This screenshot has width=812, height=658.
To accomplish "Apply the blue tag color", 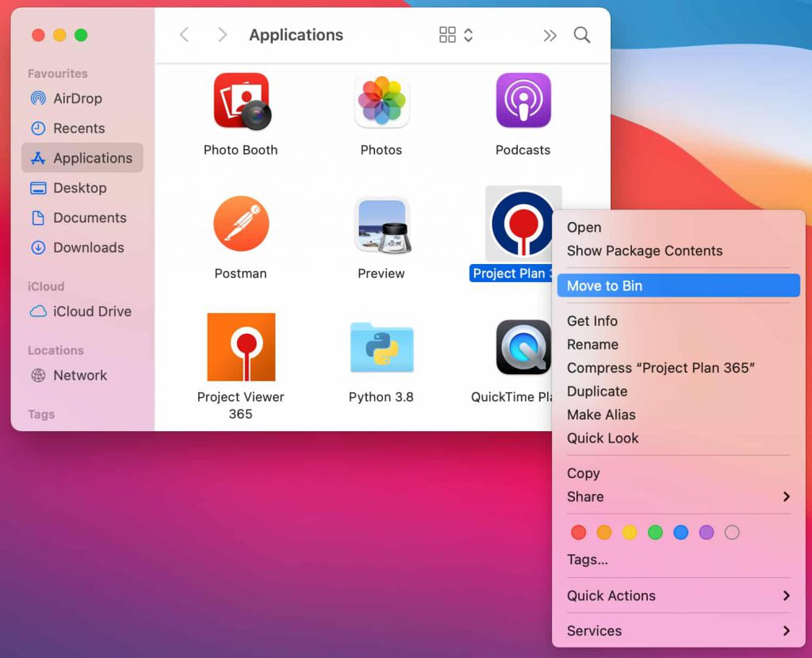I will coord(681,532).
